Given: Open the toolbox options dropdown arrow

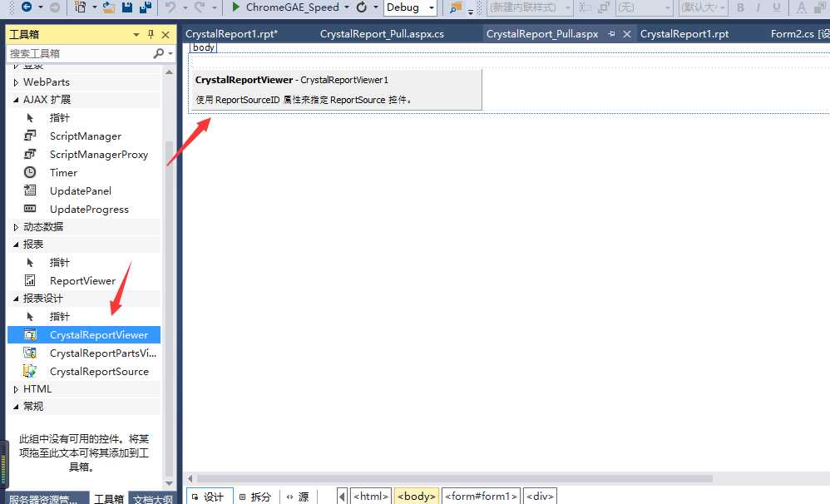Looking at the screenshot, I should 136,34.
